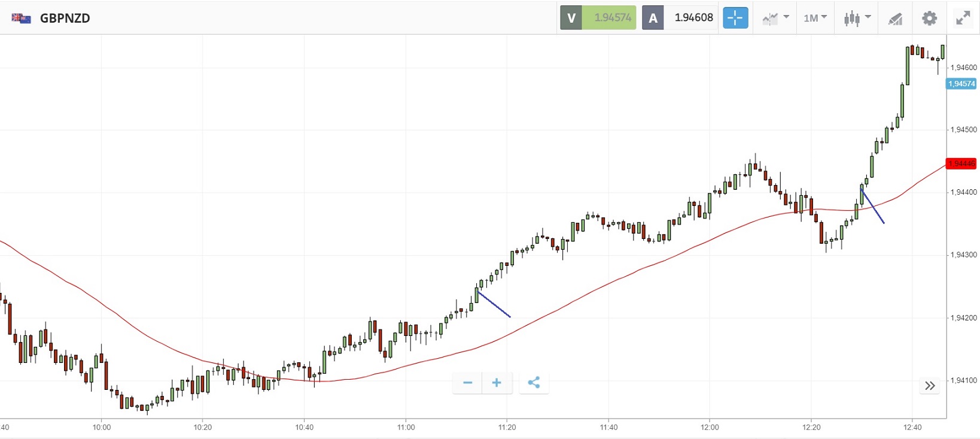Select the blue trend line near 12:30
980x439 pixels.
pos(873,207)
